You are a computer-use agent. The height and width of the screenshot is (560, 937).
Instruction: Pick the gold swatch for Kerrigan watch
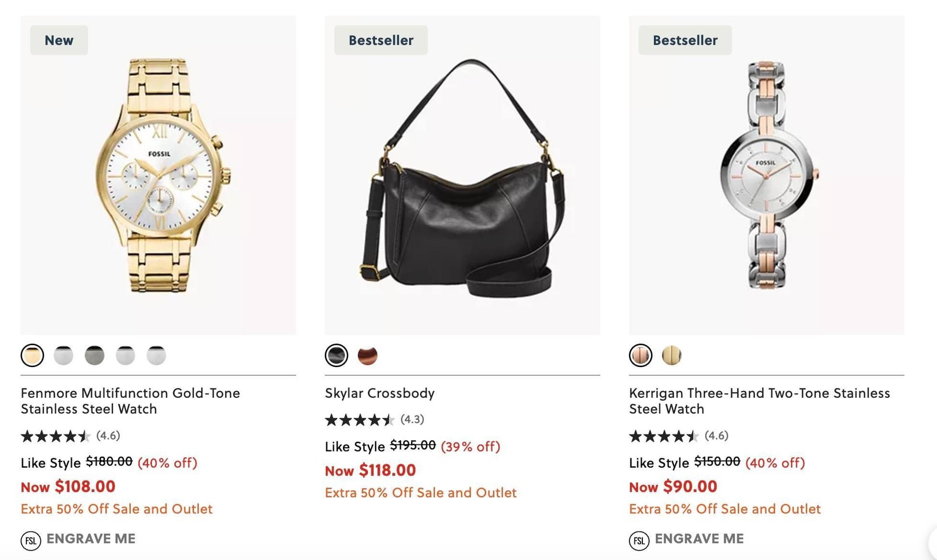coord(671,356)
